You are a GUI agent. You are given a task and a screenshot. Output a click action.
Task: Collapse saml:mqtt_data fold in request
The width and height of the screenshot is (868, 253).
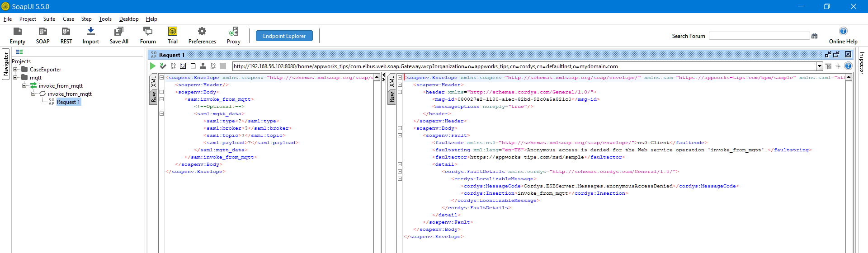[x=161, y=114]
